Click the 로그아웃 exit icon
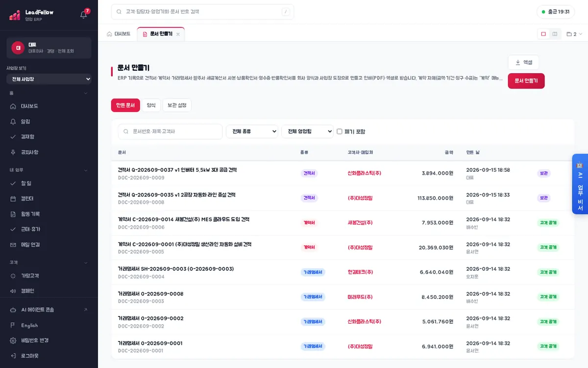 click(x=13, y=355)
